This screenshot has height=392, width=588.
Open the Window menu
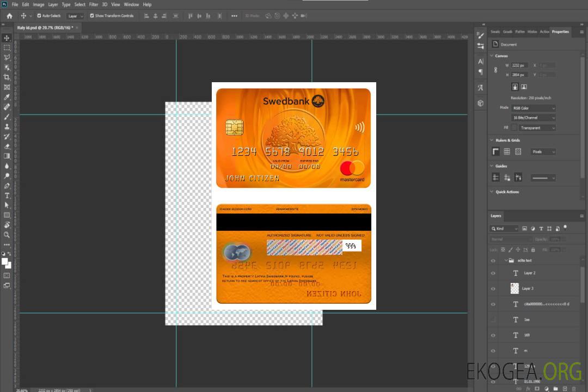pos(131,4)
